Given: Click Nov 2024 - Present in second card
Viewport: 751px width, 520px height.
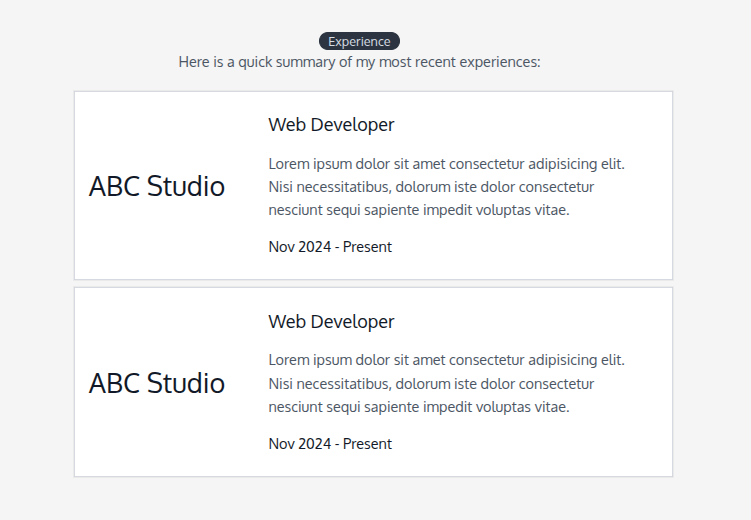Looking at the screenshot, I should tap(330, 444).
